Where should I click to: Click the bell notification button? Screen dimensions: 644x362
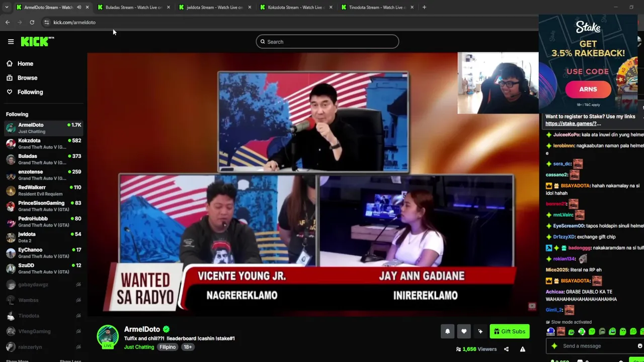(447, 331)
